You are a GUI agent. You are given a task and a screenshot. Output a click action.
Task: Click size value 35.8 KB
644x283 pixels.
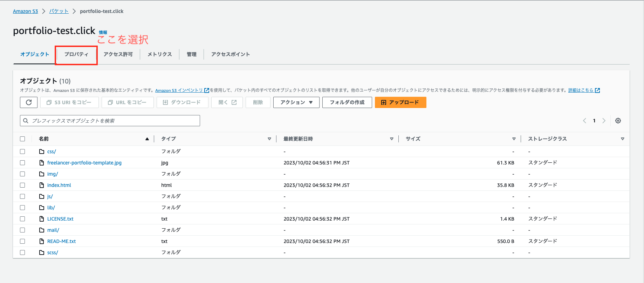click(506, 185)
